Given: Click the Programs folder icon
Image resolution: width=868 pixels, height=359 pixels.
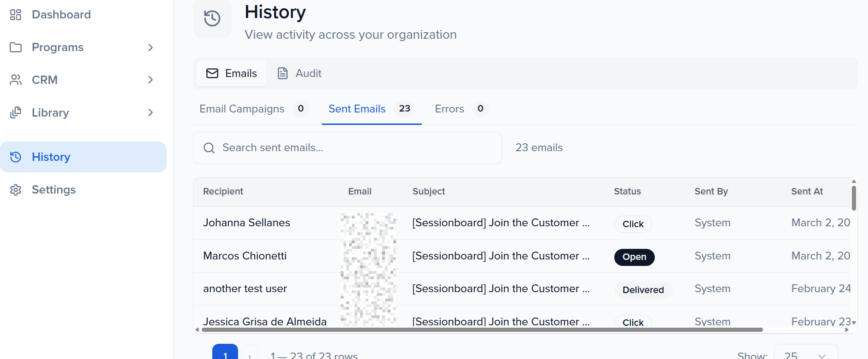Looking at the screenshot, I should coord(16,47).
